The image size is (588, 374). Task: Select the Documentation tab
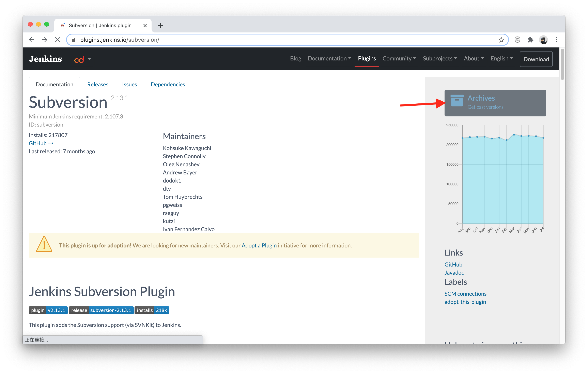click(x=55, y=85)
